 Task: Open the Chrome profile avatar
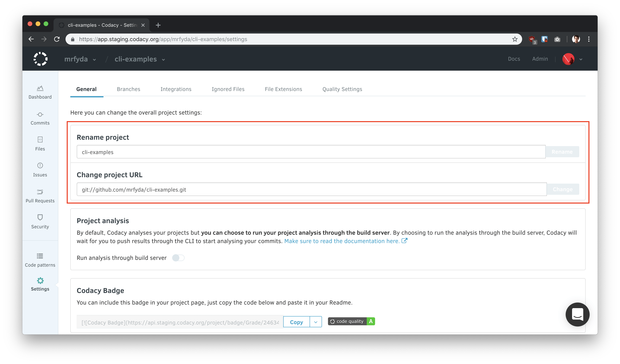[576, 39]
